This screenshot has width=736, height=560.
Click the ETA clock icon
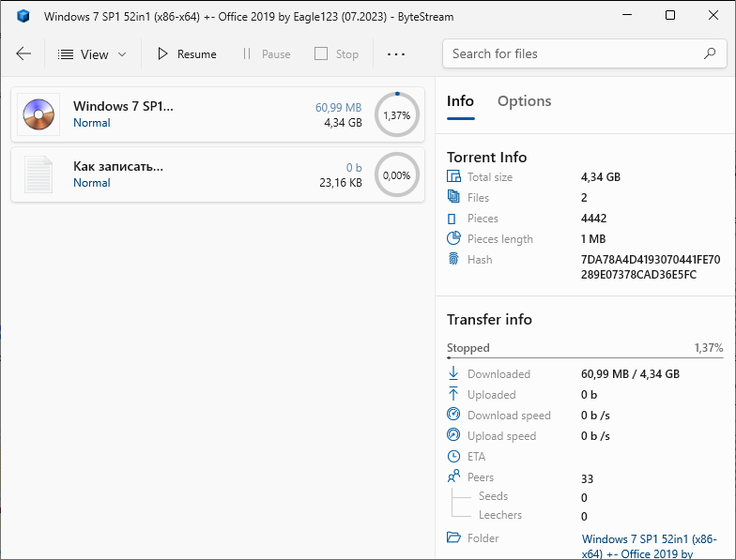point(453,456)
